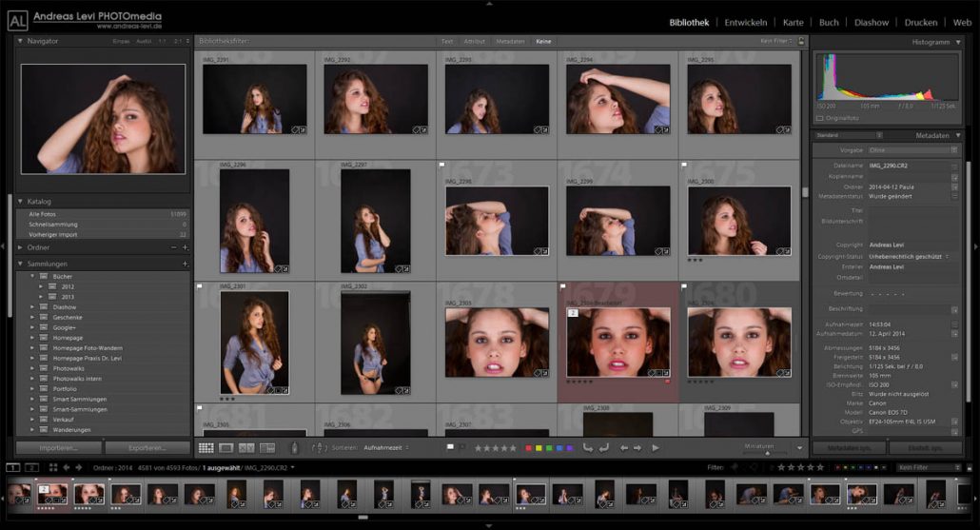This screenshot has width=980, height=530.
Task: Click the Exportieren button
Action: [147, 448]
